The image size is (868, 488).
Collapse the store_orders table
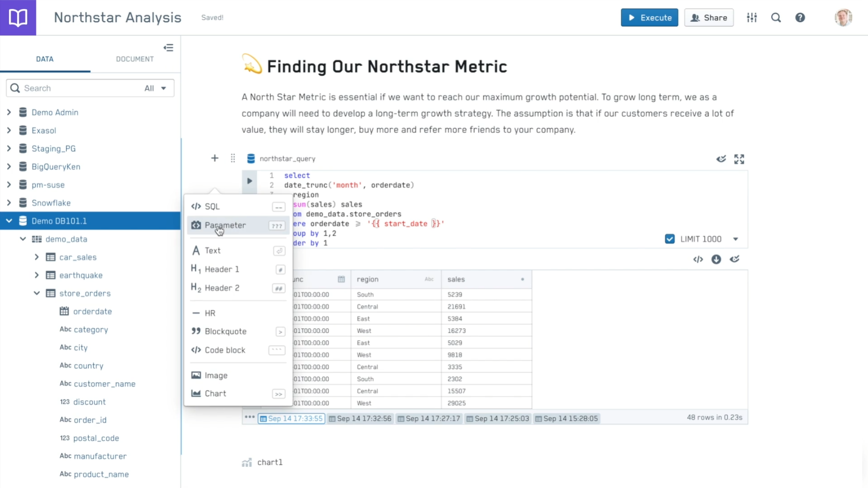(37, 293)
